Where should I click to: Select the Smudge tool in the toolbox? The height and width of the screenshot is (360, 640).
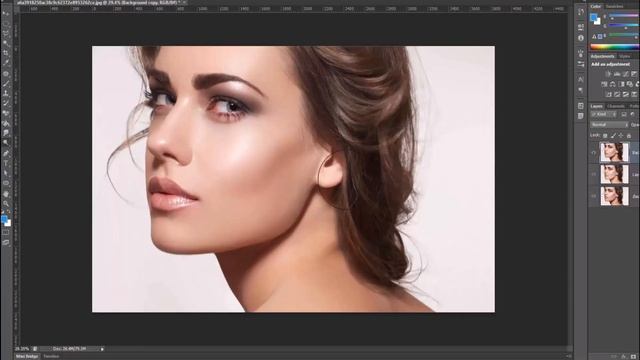coord(6,133)
